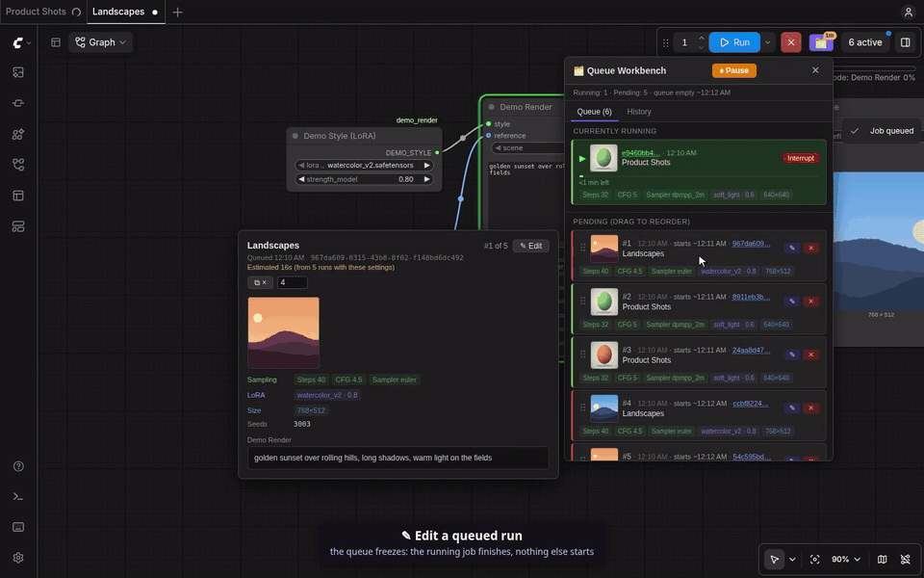Click the running job progress bar

click(x=699, y=175)
